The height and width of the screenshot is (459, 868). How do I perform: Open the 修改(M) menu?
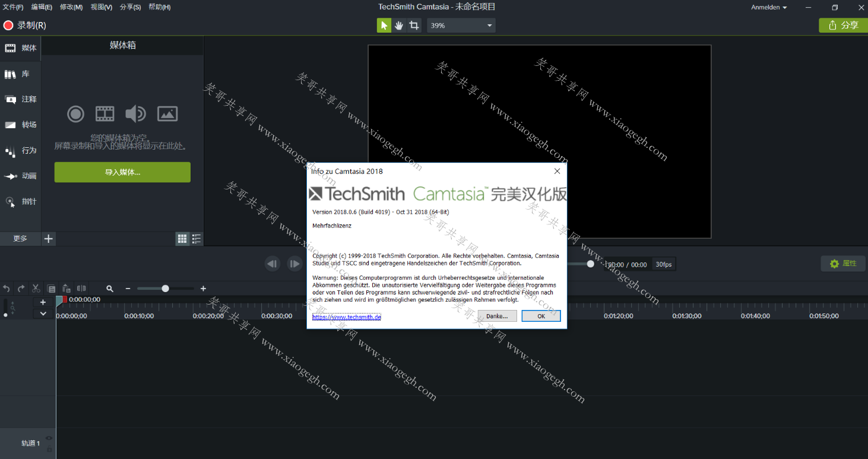(x=71, y=7)
